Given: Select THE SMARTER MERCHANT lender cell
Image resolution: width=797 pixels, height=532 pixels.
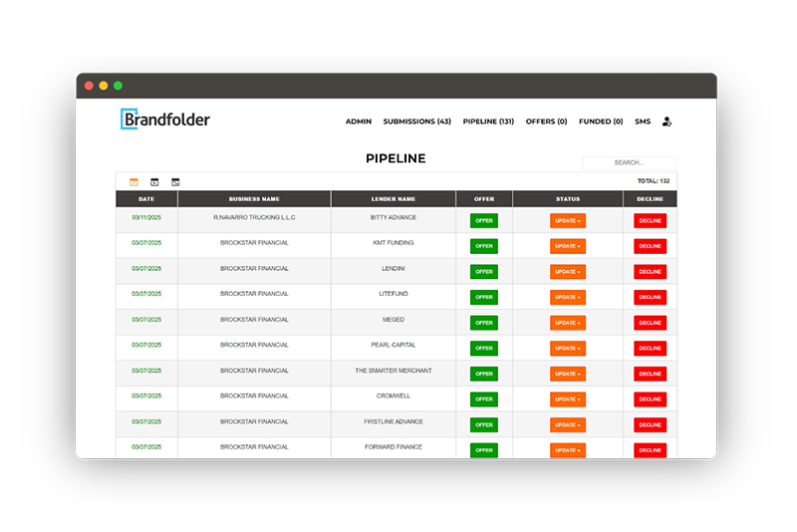Looking at the screenshot, I should click(394, 371).
